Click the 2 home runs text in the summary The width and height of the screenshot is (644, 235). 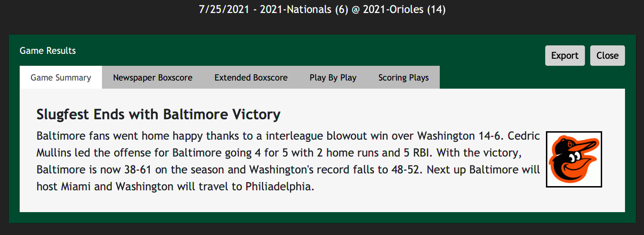[348, 153]
